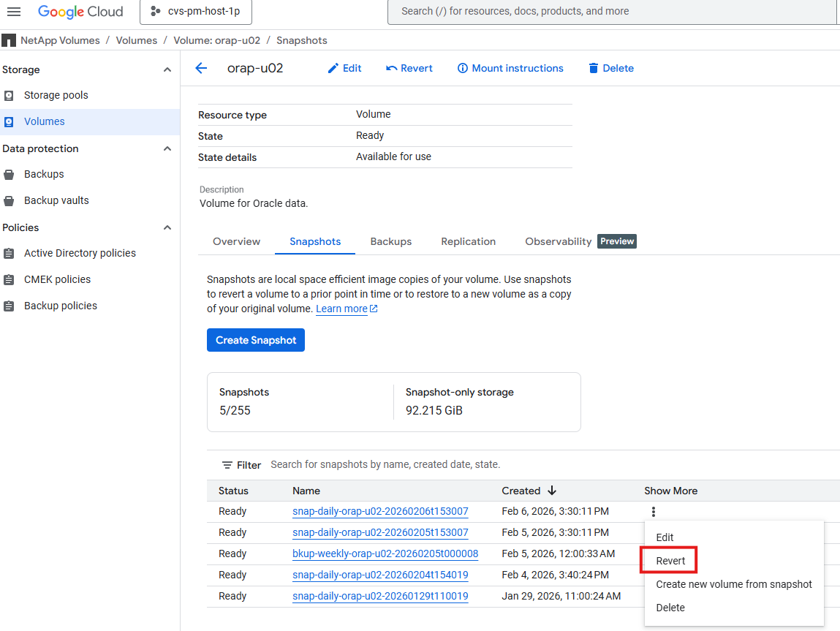Click the Create Snapshot button

coord(255,339)
